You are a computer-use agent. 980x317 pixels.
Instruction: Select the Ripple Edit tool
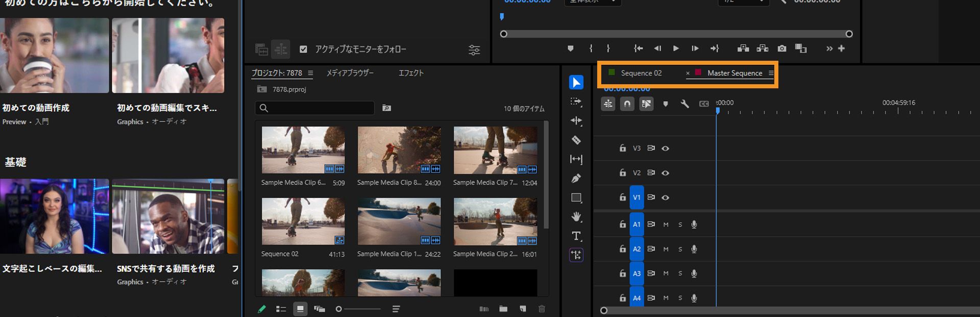(x=576, y=120)
